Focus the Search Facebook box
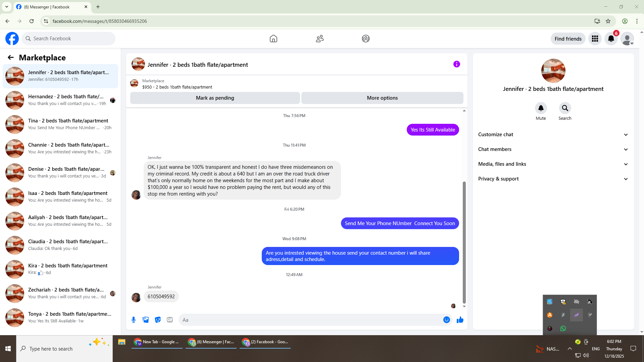Screen dimensions: 644x362 (69, 39)
